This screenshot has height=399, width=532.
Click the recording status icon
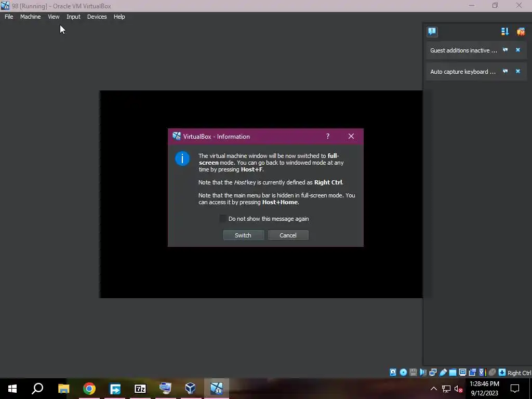(472, 372)
